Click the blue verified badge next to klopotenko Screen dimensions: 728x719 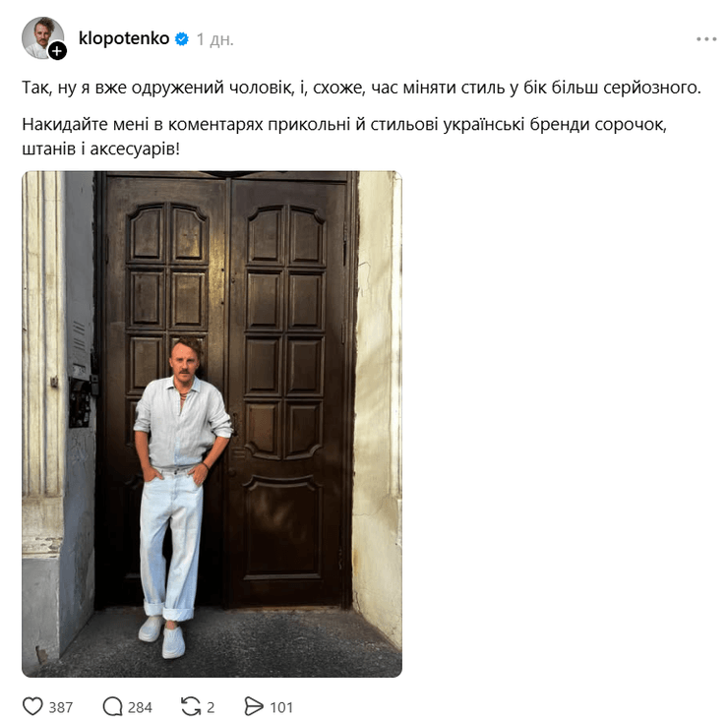tap(182, 39)
